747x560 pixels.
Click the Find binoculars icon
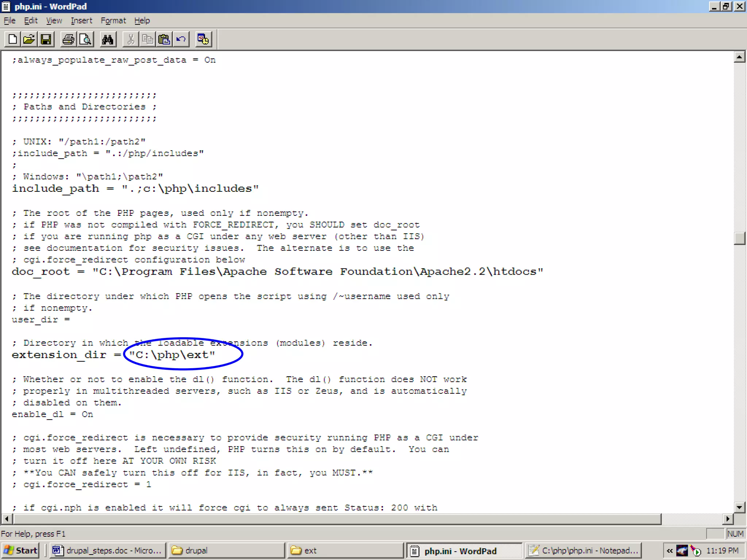(108, 39)
